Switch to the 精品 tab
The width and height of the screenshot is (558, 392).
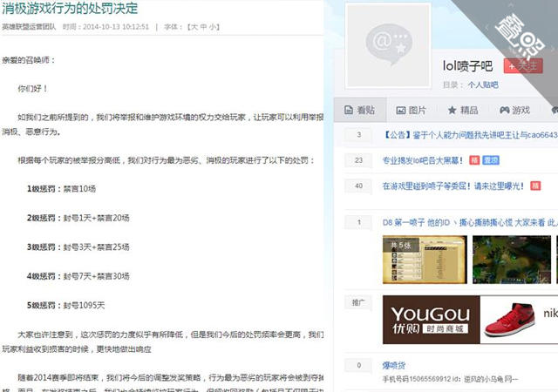[x=463, y=111]
